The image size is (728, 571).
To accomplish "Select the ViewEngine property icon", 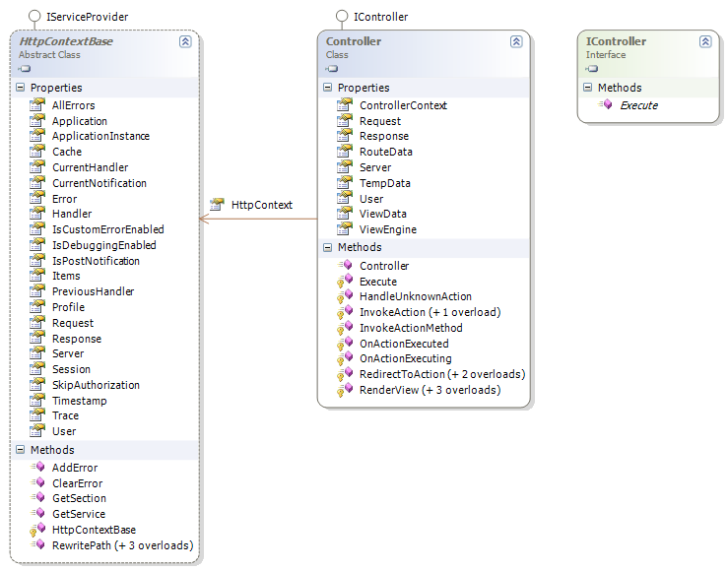I will (x=345, y=228).
